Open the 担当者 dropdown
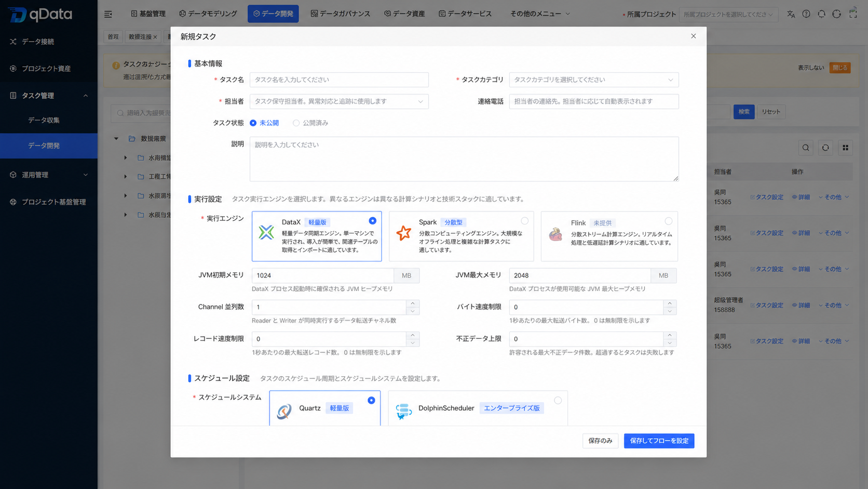This screenshot has height=489, width=868. pyautogui.click(x=339, y=101)
